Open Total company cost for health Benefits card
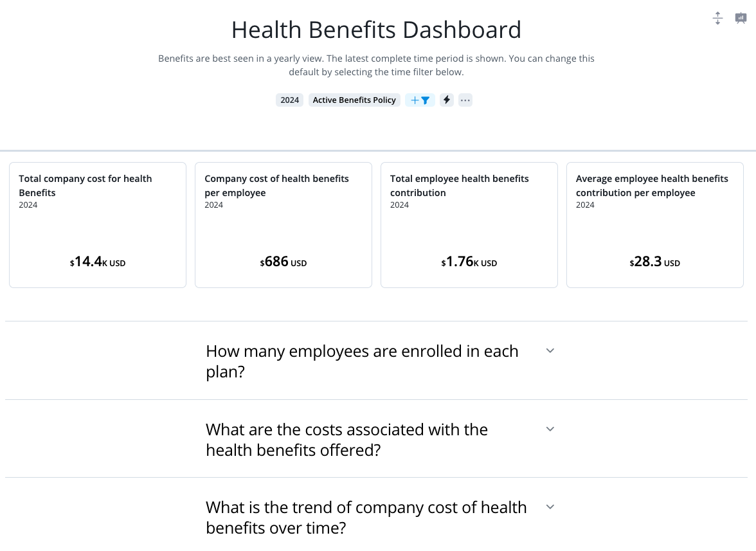 pos(98,225)
